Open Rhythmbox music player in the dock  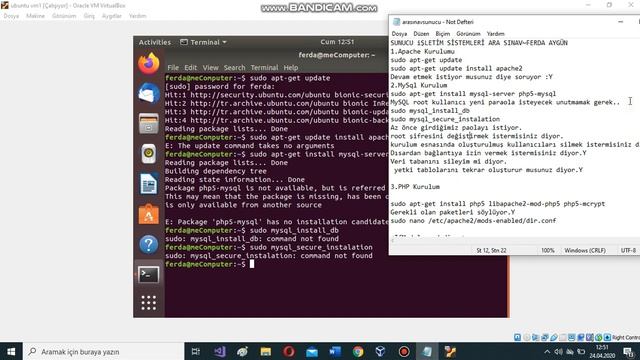[x=149, y=154]
